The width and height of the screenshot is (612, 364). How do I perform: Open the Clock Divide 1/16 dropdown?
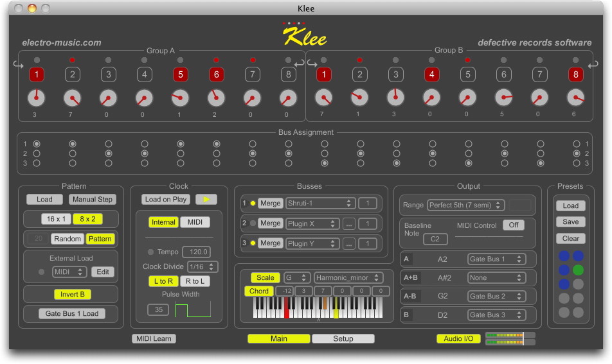(202, 266)
